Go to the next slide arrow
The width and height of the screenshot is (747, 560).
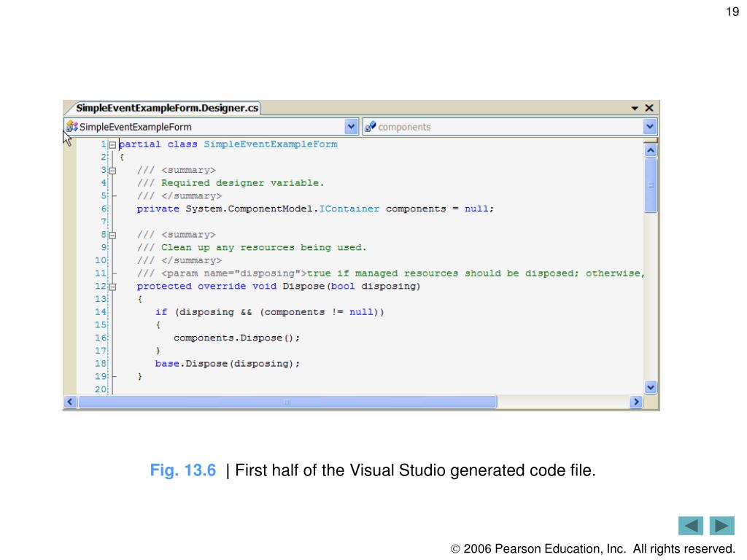pyautogui.click(x=721, y=526)
